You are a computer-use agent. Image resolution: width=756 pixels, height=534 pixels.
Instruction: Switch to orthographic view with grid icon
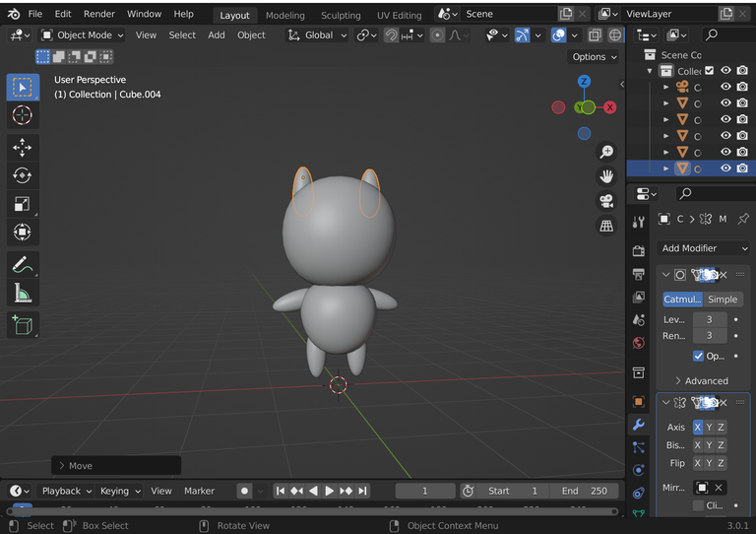click(x=606, y=226)
